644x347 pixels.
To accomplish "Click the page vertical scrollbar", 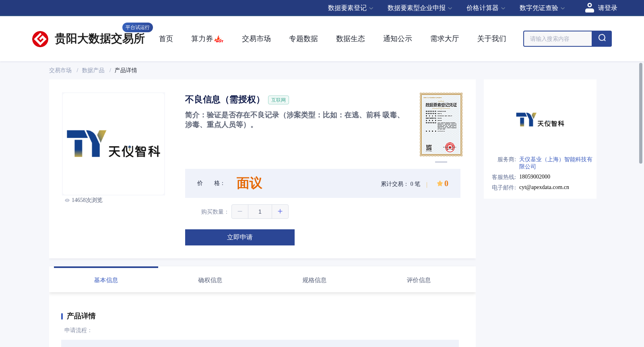I will pos(641,113).
